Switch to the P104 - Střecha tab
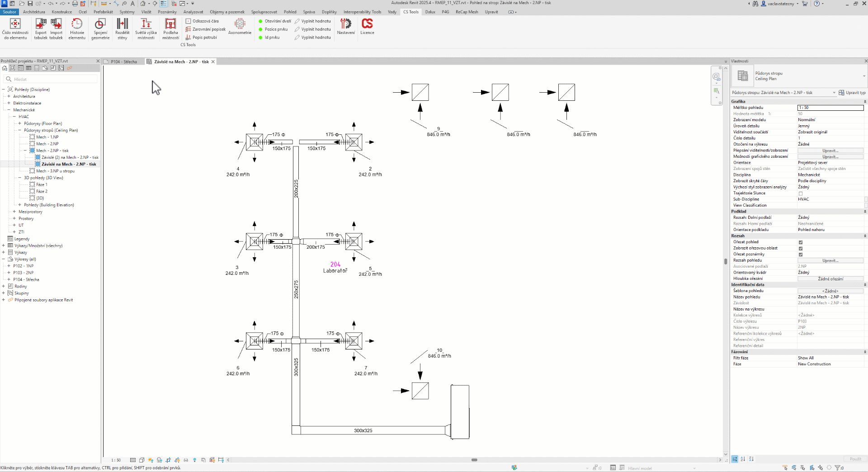Screen dimensions: 868x472 pyautogui.click(x=123, y=62)
